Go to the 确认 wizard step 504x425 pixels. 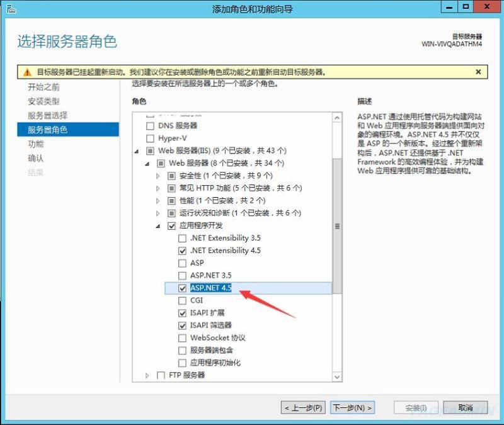[x=36, y=159]
